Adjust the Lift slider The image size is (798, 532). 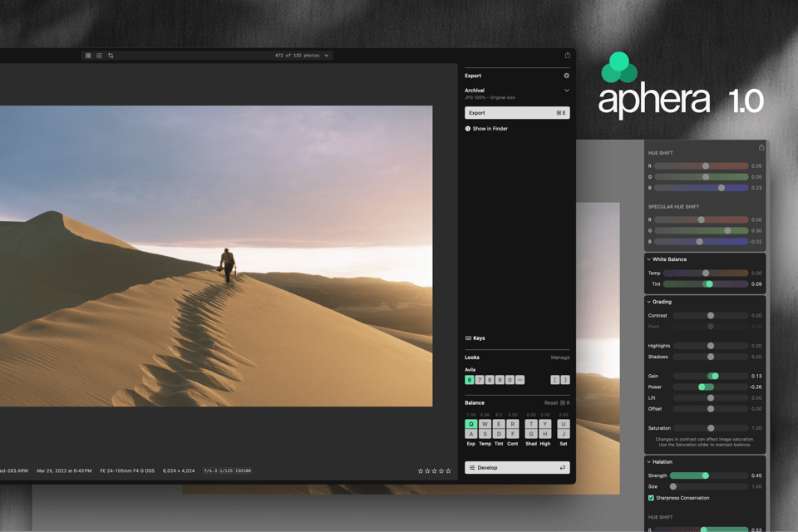tap(711, 398)
